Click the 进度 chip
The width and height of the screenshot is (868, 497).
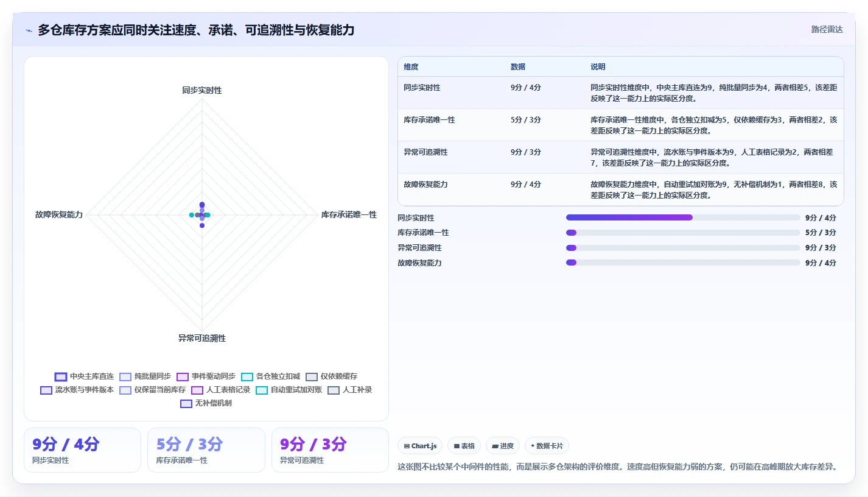503,446
